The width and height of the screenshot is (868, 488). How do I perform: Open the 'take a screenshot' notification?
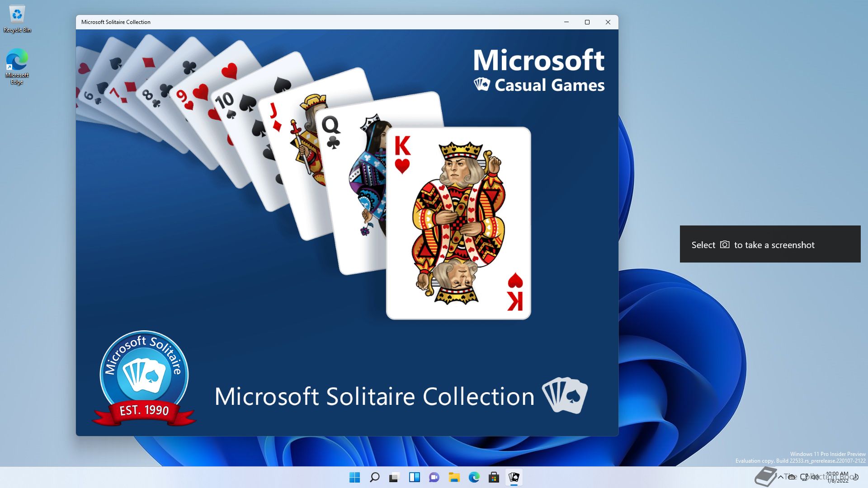770,244
